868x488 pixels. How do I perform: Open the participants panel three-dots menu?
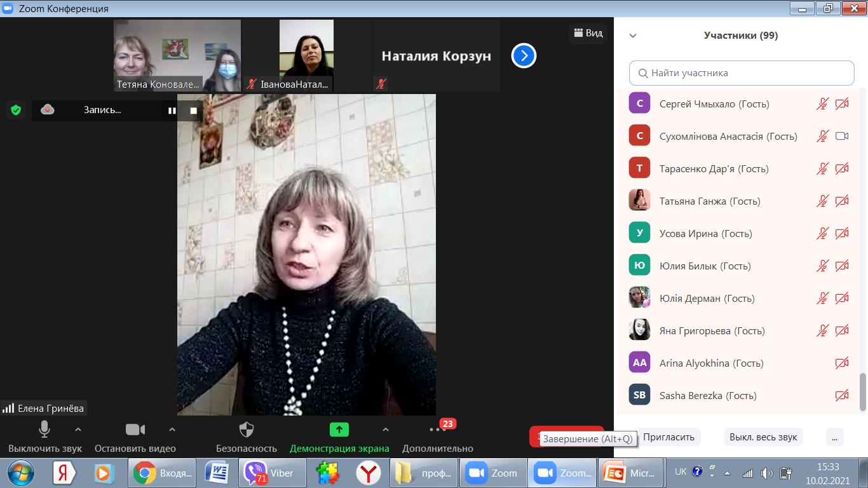pos(834,437)
